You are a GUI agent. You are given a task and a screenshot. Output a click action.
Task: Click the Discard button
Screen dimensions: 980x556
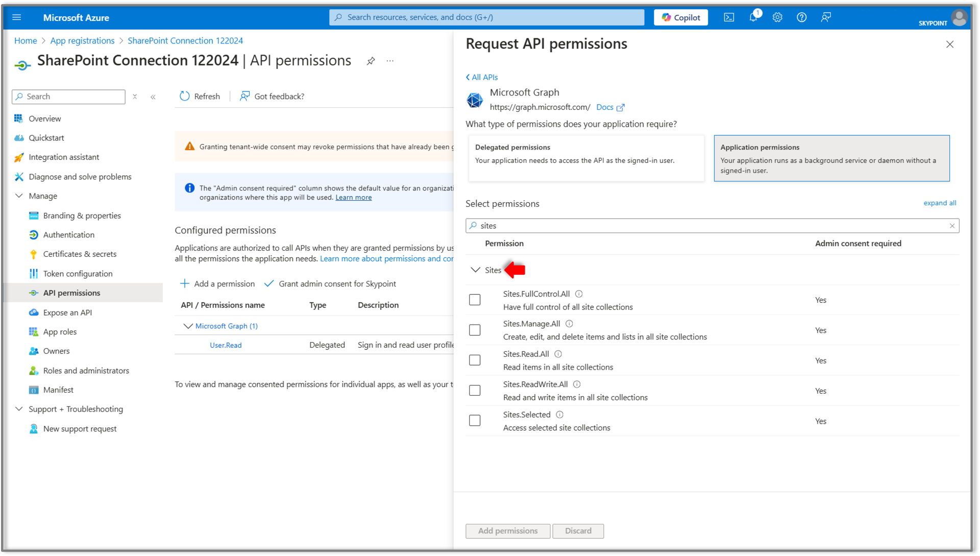(x=578, y=531)
